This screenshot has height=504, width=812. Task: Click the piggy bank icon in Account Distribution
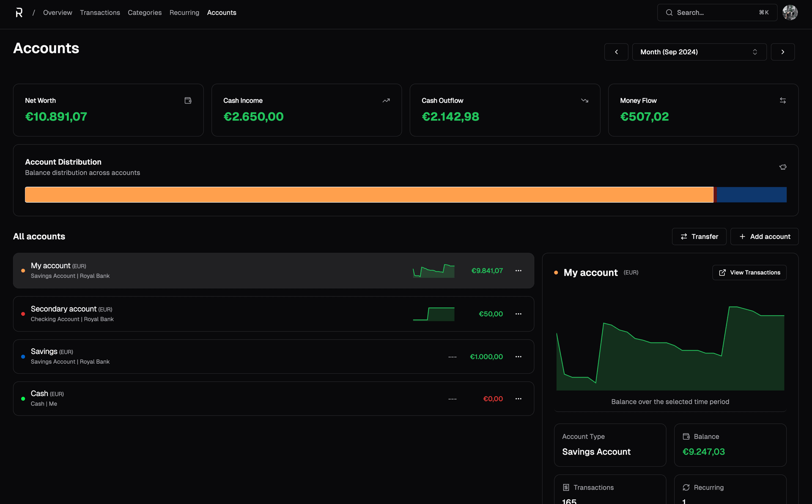click(783, 167)
